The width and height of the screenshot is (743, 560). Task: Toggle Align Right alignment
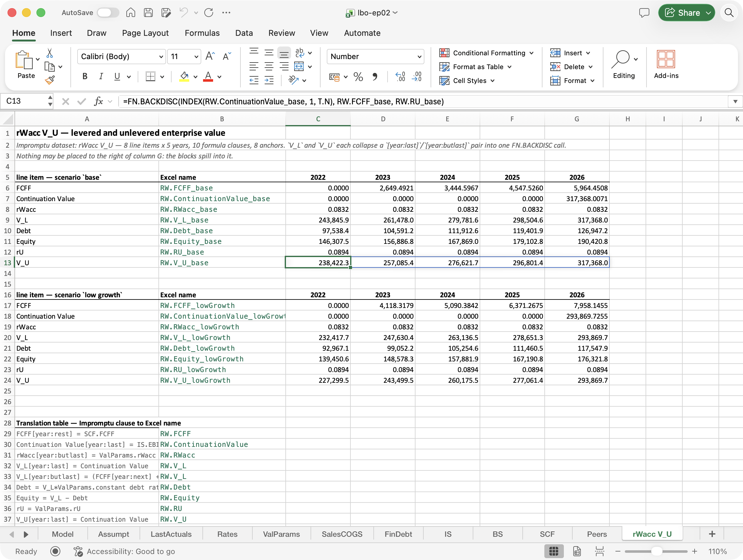click(284, 67)
